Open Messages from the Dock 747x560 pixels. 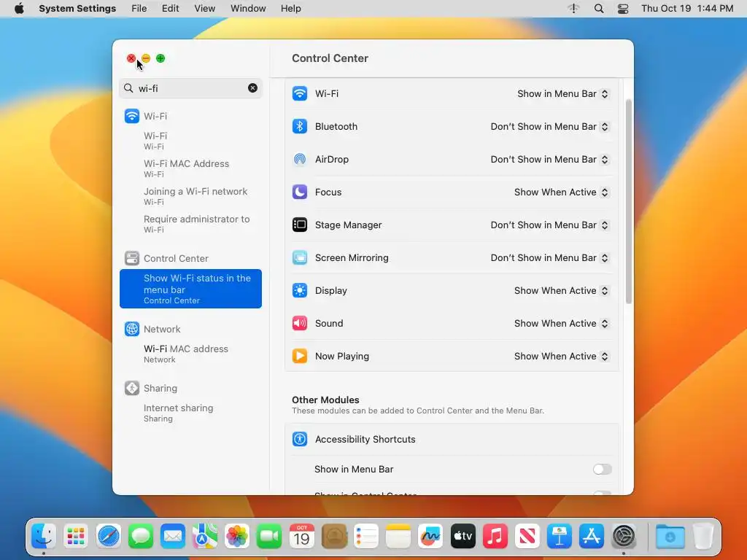[141, 537]
